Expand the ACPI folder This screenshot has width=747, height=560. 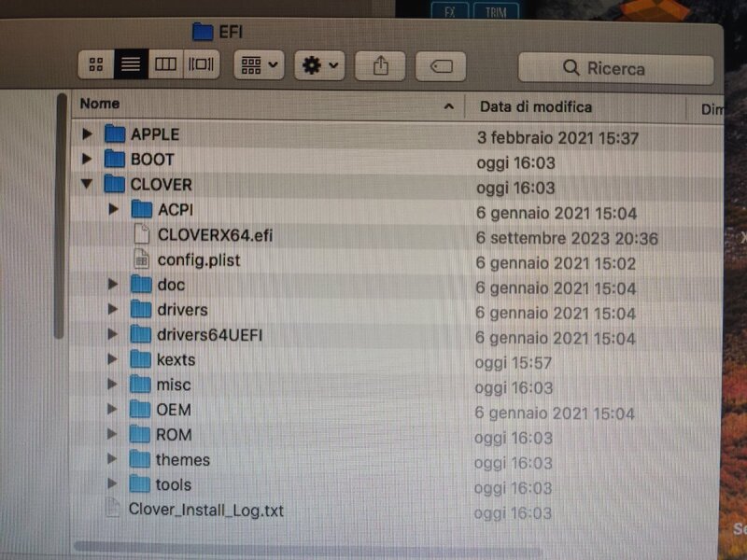[113, 208]
